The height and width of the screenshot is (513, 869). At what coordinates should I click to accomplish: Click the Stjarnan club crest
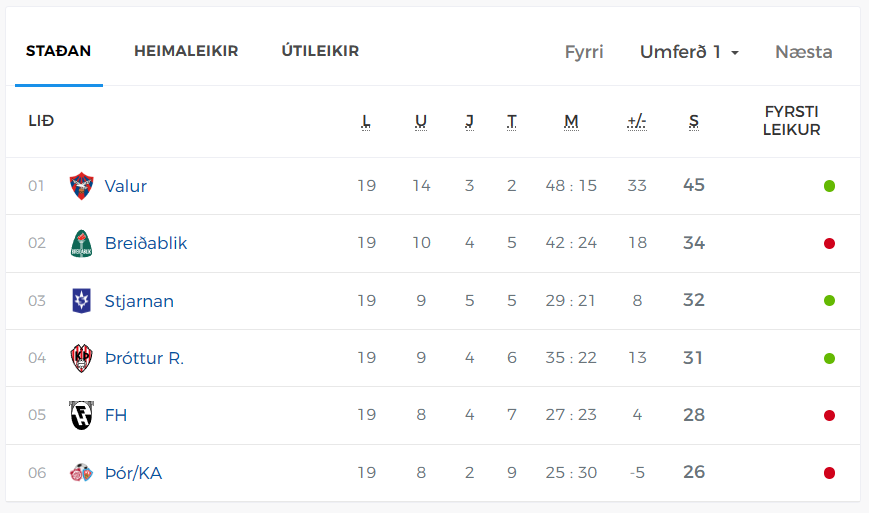pos(81,301)
